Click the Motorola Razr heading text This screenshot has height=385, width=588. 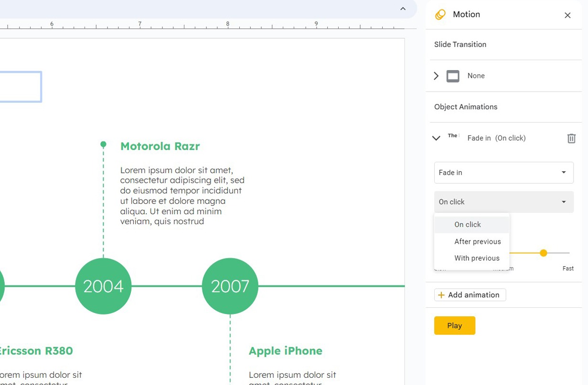point(160,146)
